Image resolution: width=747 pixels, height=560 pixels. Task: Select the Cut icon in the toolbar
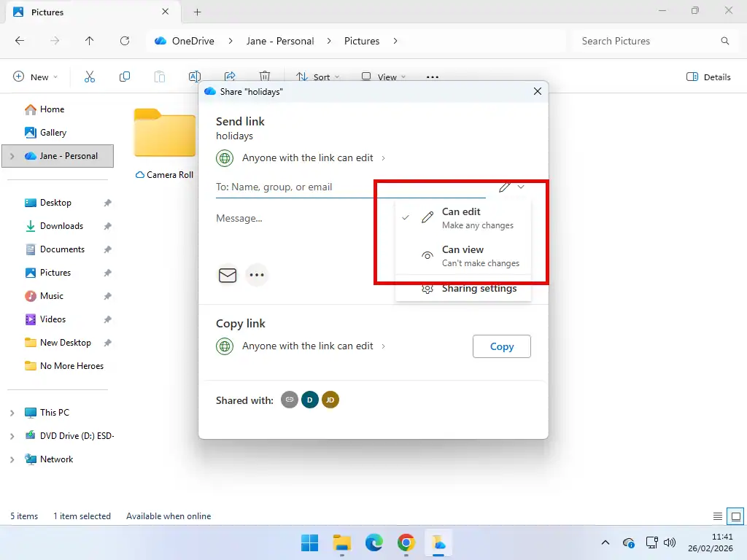89,77
